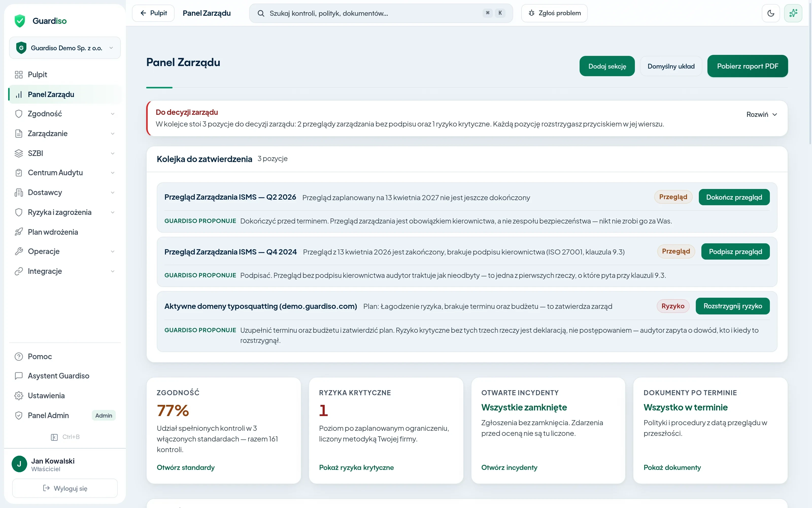Click Rozstrzygnij ryzyko button
The width and height of the screenshot is (812, 508).
coord(733,306)
